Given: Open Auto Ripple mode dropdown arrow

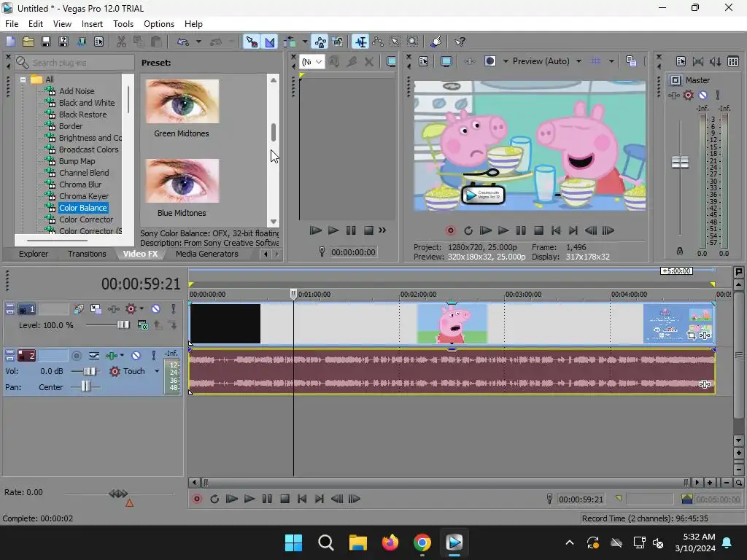Looking at the screenshot, I should [305, 42].
